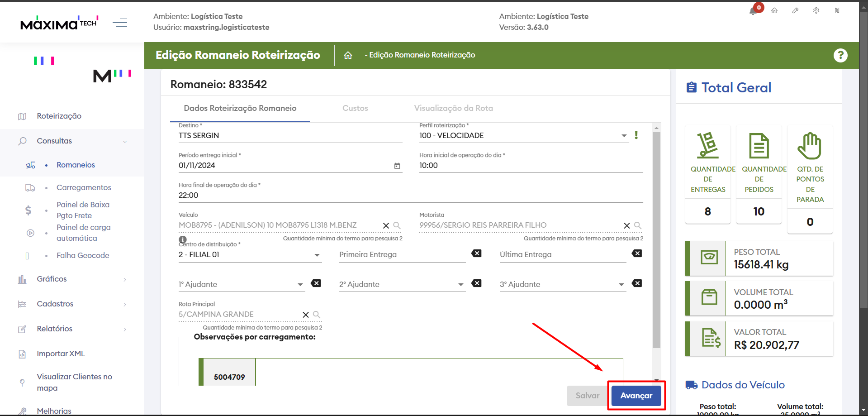
Task: Open the Perfil roteirização dropdown
Action: (624, 136)
